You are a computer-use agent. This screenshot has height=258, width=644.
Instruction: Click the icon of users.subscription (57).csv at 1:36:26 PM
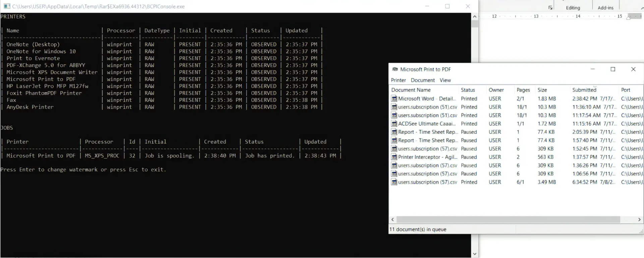click(x=394, y=166)
